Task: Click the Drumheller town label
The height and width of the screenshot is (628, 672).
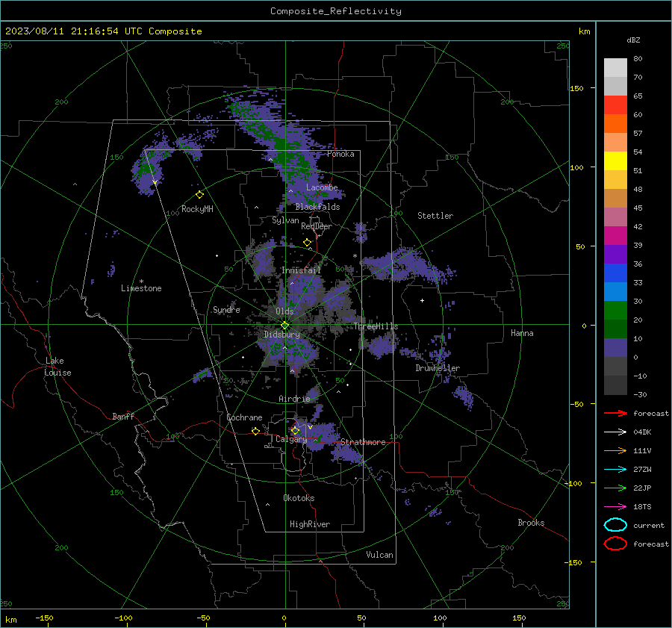Action: [438, 368]
